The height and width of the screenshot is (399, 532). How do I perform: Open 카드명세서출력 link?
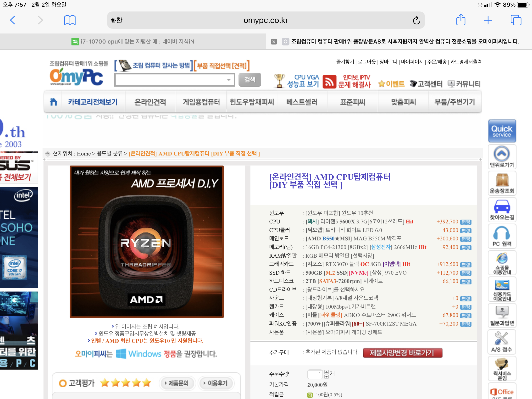[466, 62]
